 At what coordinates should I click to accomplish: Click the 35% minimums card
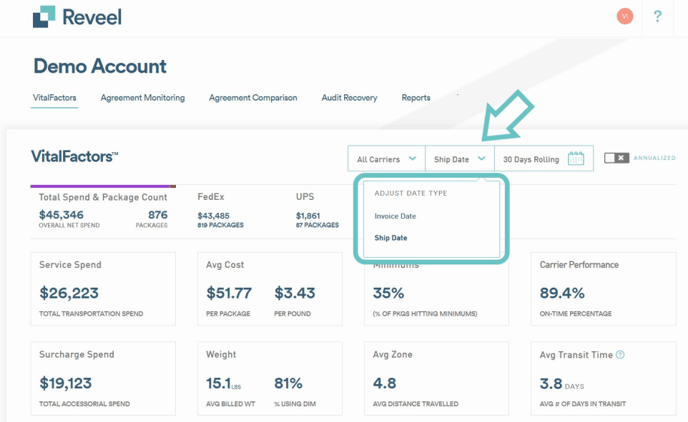(x=437, y=294)
